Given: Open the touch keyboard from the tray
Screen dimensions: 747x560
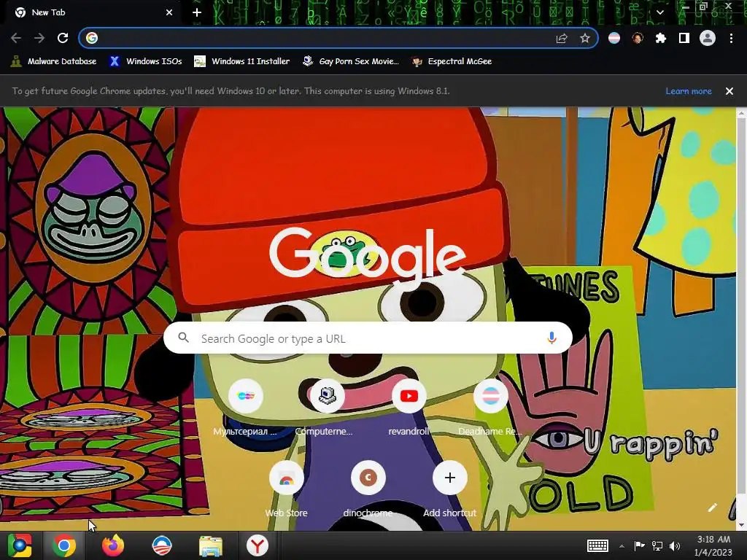Looking at the screenshot, I should click(x=597, y=545).
